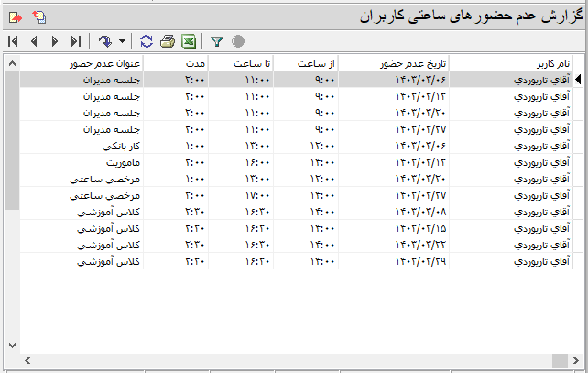
Task: Open the filter funnel tool
Action: (x=217, y=41)
